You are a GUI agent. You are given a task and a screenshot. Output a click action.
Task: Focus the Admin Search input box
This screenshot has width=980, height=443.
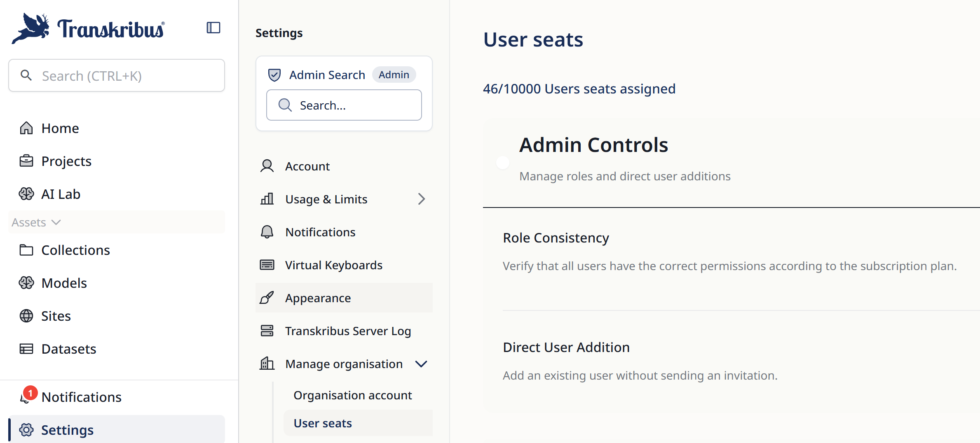coord(344,105)
